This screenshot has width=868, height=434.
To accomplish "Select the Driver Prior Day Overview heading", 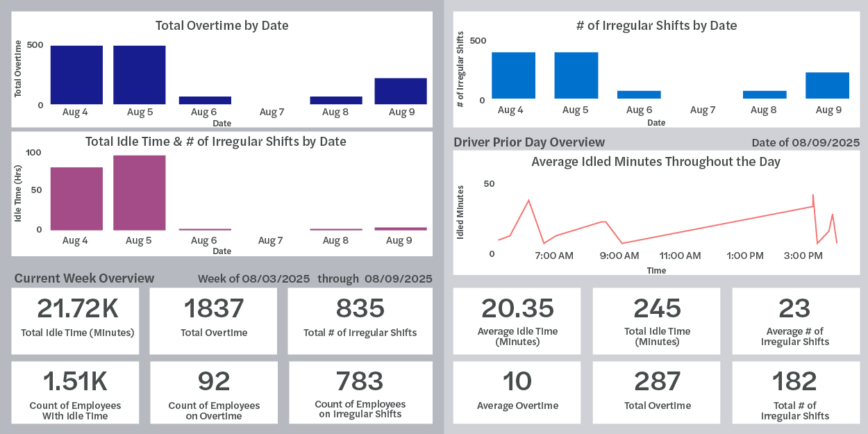I will 529,142.
